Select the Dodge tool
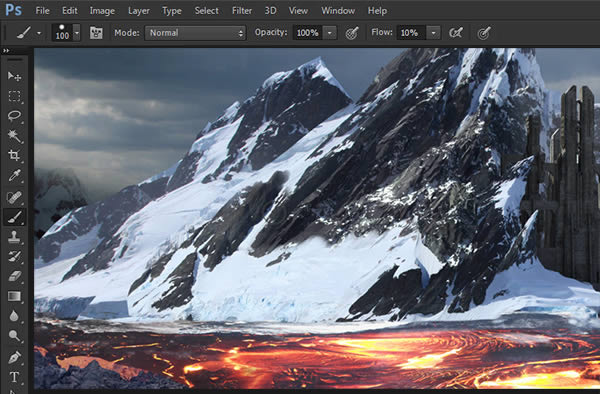 pos(14,336)
